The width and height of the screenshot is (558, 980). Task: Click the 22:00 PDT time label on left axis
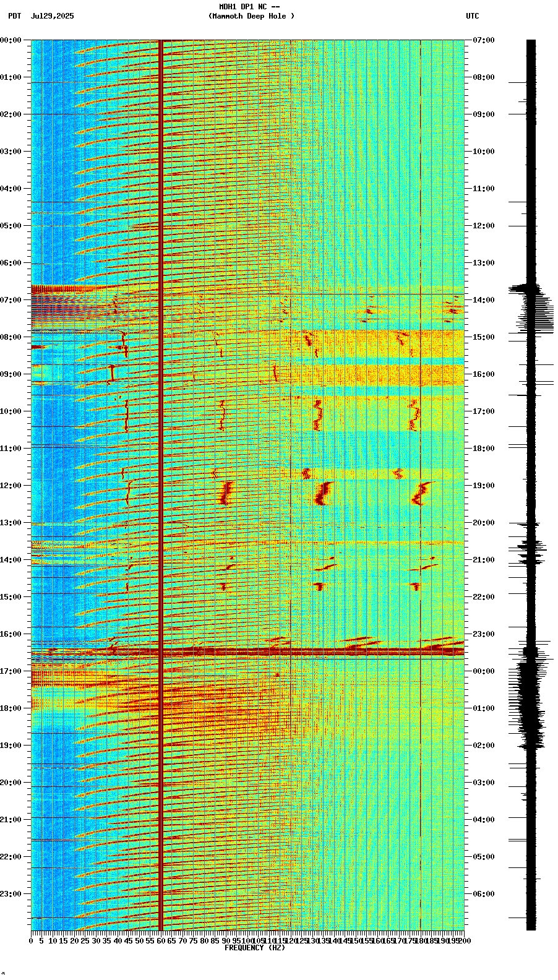click(11, 857)
